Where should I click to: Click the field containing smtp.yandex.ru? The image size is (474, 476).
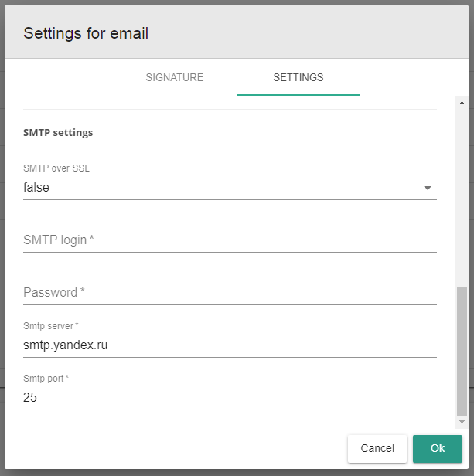[230, 345]
